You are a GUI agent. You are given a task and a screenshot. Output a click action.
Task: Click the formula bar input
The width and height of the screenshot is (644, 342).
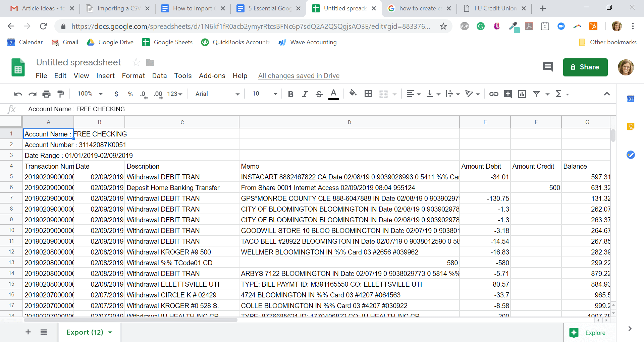(x=319, y=109)
